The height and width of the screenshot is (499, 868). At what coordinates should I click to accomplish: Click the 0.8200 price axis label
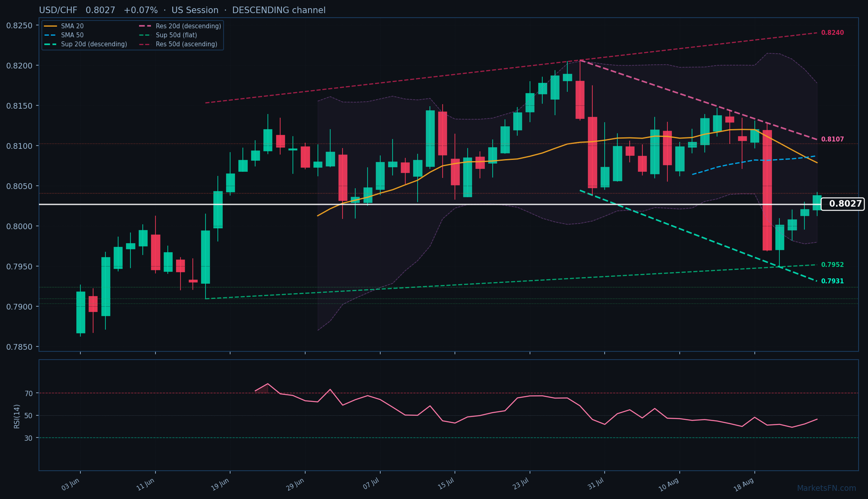(19, 66)
